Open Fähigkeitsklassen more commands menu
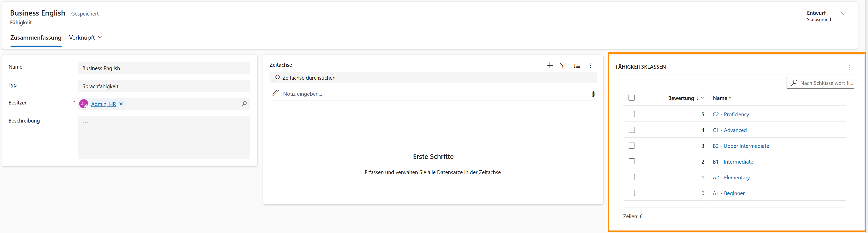The image size is (868, 233). point(849,67)
